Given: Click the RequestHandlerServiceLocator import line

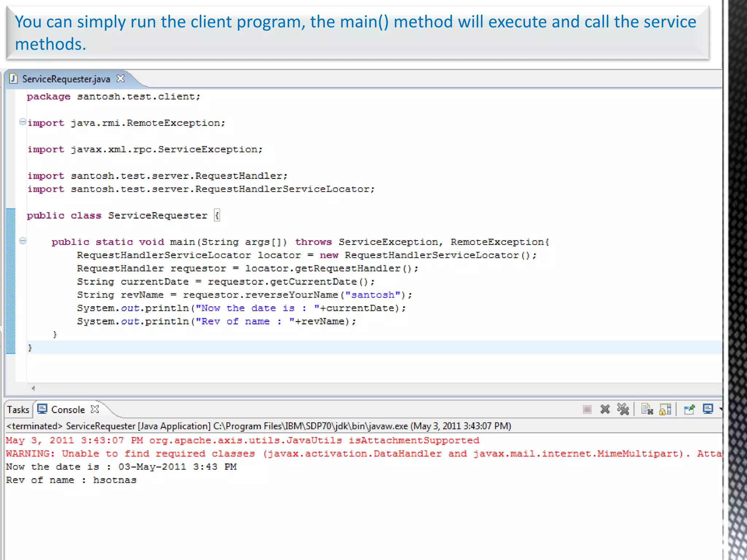Looking at the screenshot, I should tap(201, 189).
